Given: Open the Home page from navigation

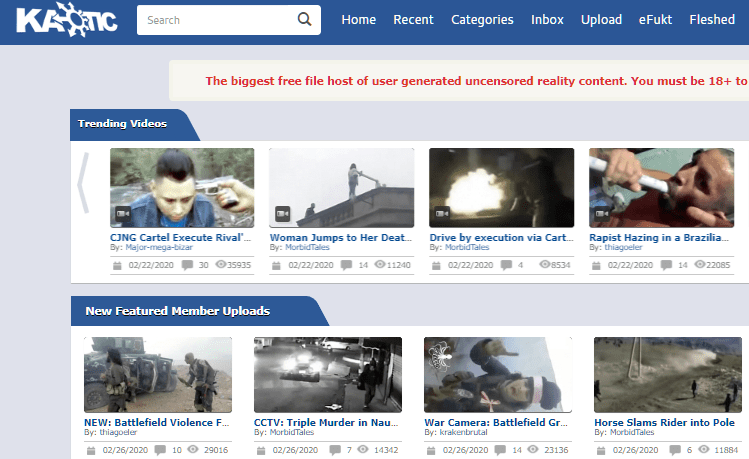Looking at the screenshot, I should pos(359,20).
